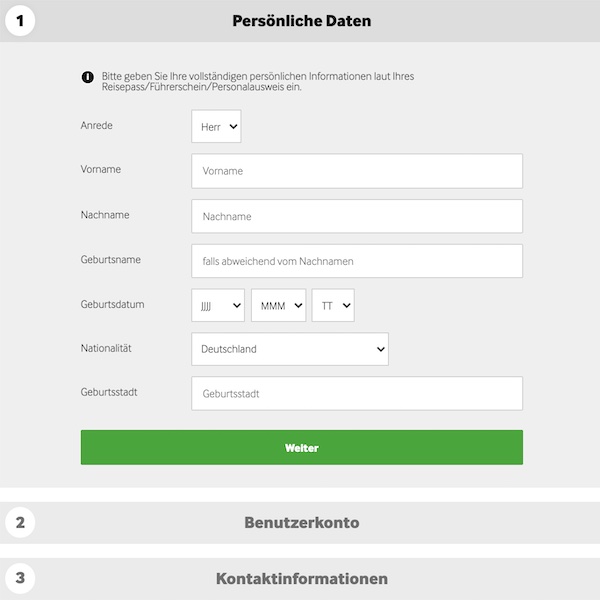Click the Nationalität label text
The height and width of the screenshot is (600, 600).
(x=106, y=348)
